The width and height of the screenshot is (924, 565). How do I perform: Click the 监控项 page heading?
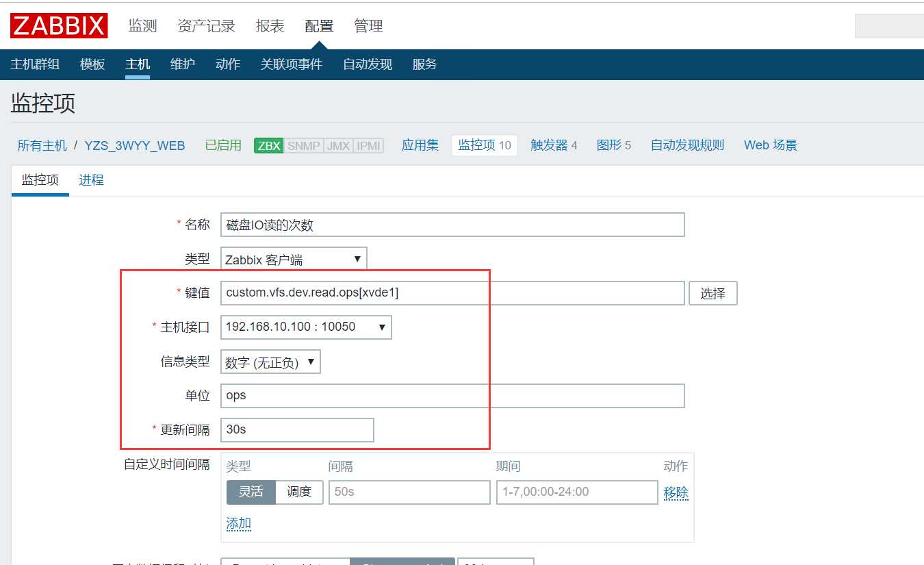pos(43,103)
